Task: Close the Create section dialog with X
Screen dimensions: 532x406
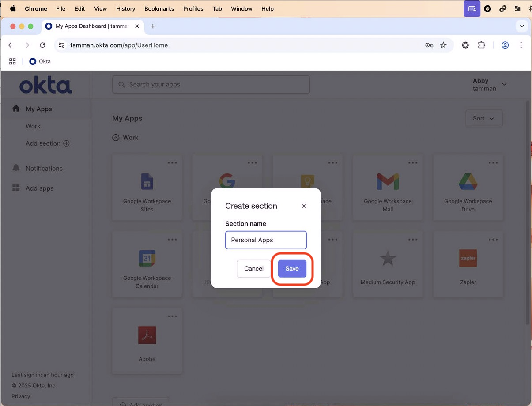Action: click(304, 206)
